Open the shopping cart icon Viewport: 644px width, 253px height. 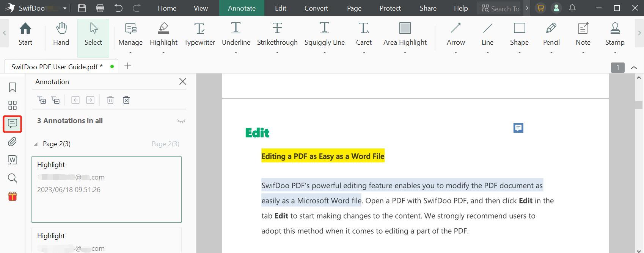click(540, 8)
